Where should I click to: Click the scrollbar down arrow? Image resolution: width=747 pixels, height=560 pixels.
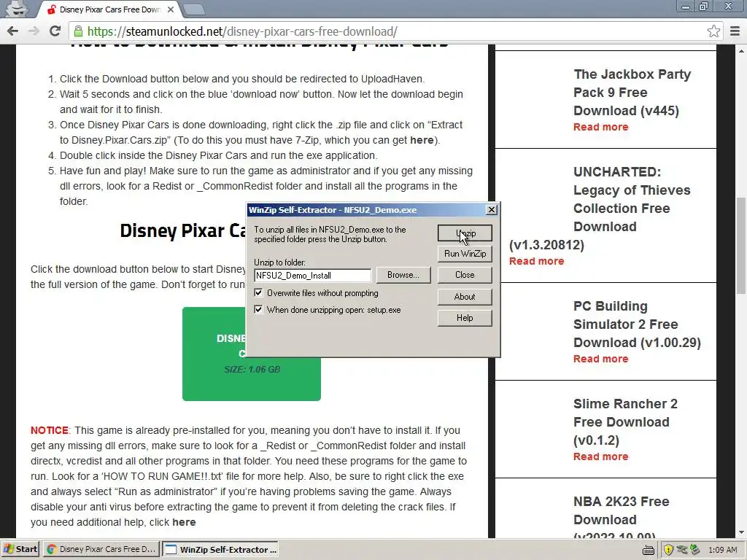(742, 533)
